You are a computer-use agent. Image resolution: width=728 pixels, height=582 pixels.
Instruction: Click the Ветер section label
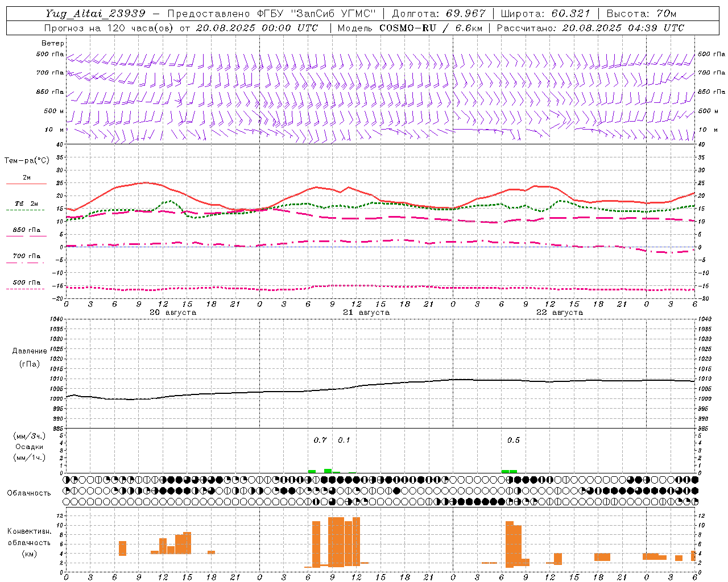(52, 43)
